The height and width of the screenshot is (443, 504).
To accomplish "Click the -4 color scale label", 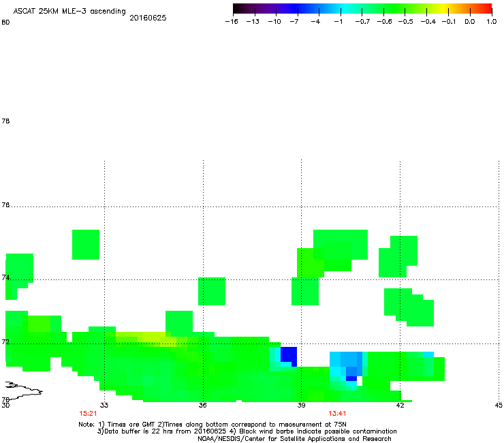I will (315, 22).
